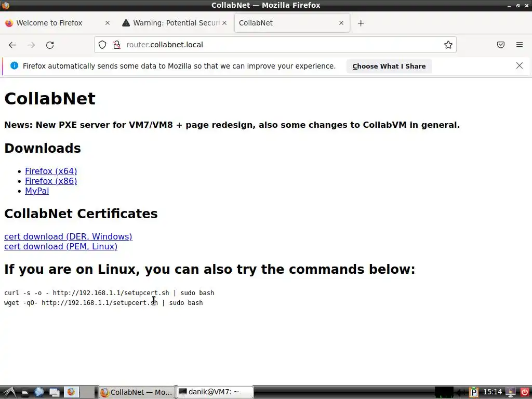532x399 pixels.
Task: Open the Firefox hamburger menu
Action: coord(520,45)
